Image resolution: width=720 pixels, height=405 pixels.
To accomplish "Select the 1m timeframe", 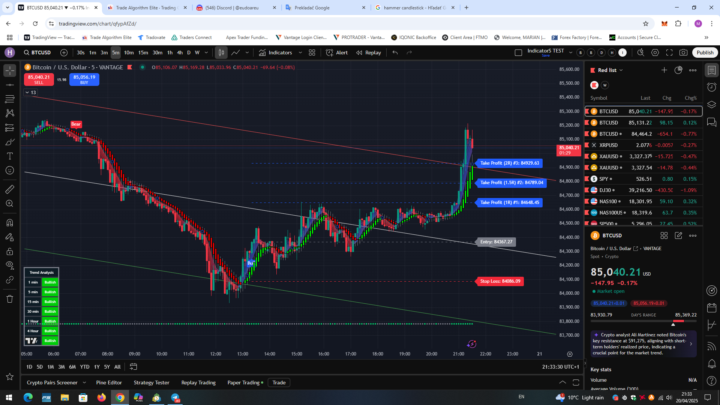I will pyautogui.click(x=93, y=53).
